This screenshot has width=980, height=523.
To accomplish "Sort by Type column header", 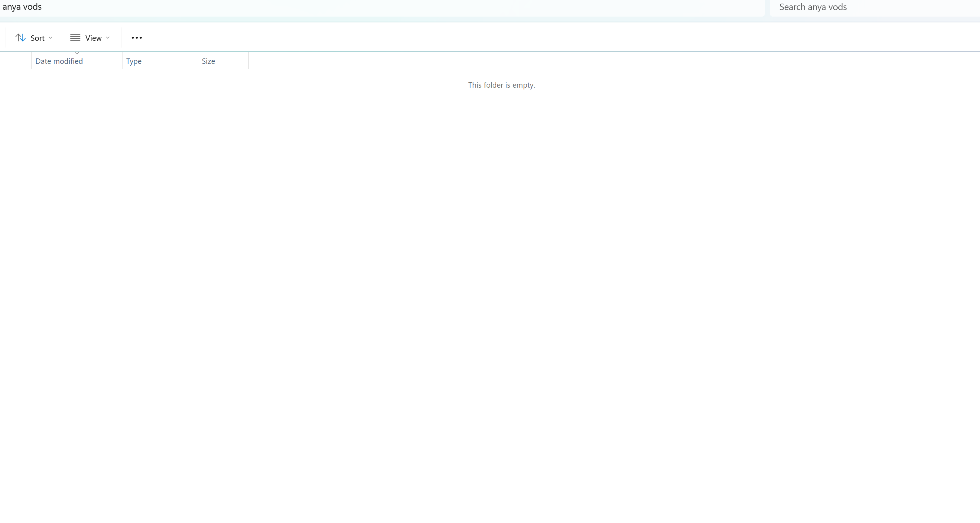I will click(x=160, y=61).
